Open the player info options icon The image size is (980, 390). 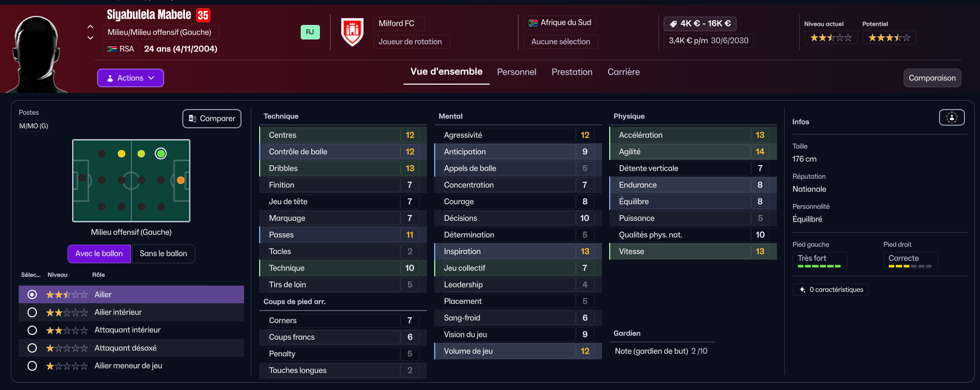point(951,117)
